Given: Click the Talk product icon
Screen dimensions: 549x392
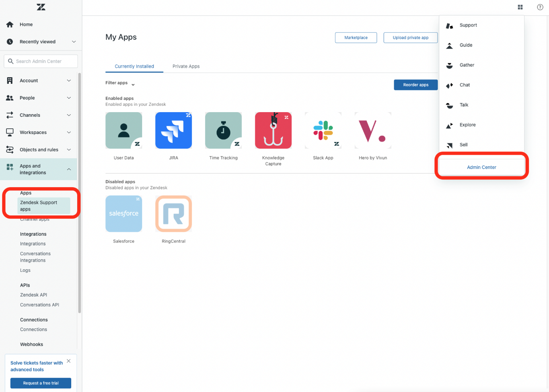Looking at the screenshot, I should [x=450, y=105].
